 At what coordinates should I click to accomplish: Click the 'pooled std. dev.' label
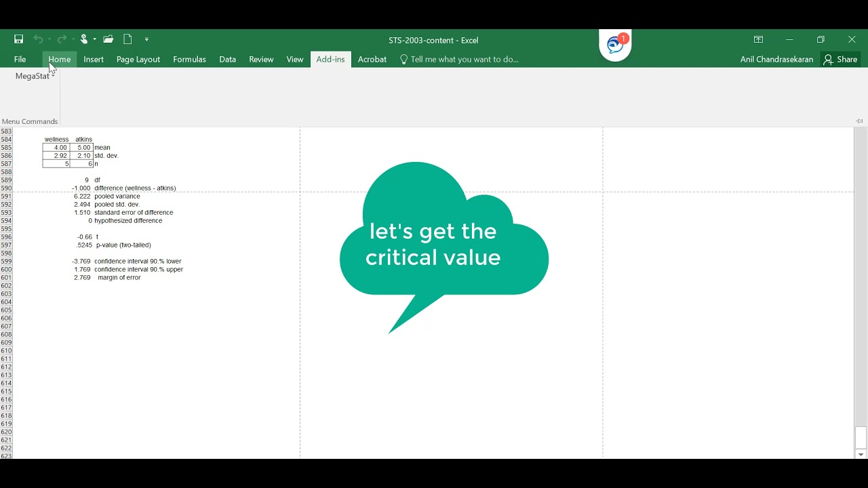[x=117, y=204]
